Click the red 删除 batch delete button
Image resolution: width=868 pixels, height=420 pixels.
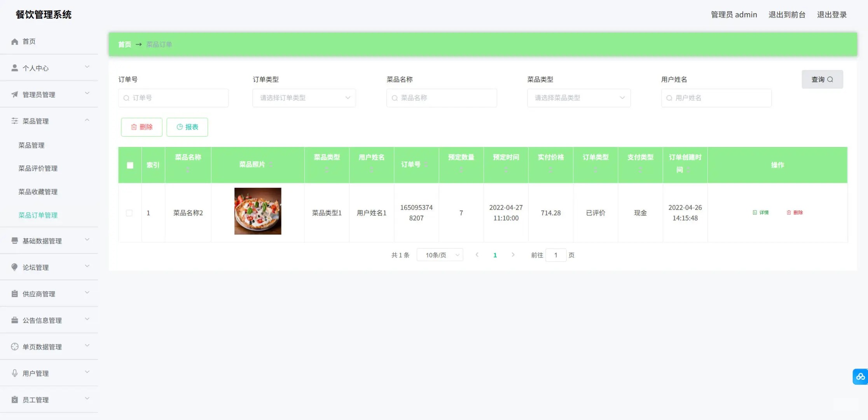tap(141, 127)
